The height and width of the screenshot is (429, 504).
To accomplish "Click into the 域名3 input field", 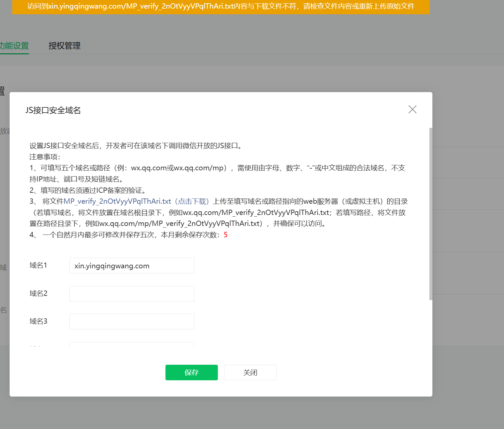I will click(x=132, y=321).
